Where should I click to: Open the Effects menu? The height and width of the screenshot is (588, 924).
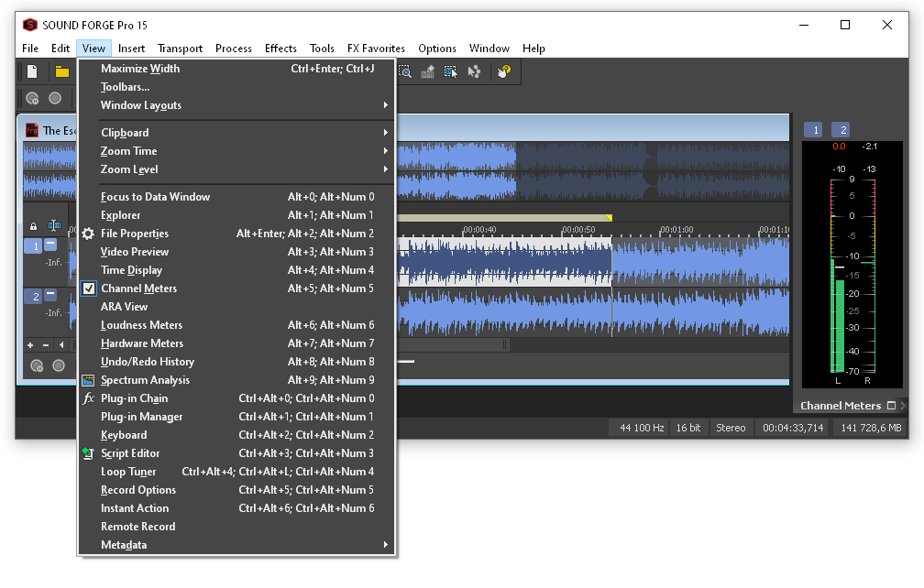tap(280, 48)
